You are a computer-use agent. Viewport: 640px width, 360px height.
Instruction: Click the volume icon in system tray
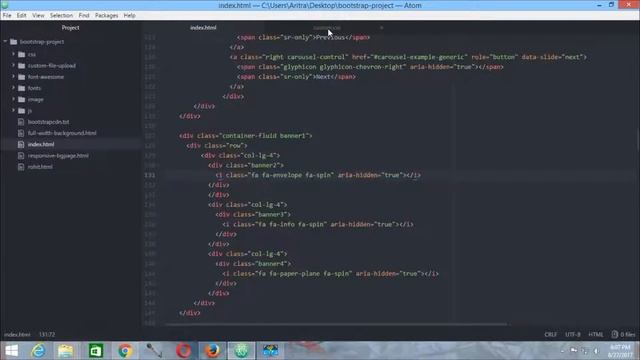596,351
